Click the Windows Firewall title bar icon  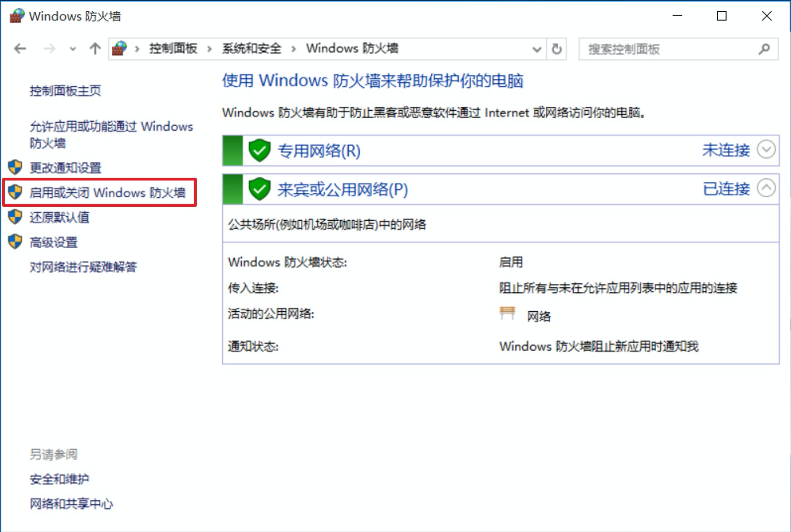point(17,16)
